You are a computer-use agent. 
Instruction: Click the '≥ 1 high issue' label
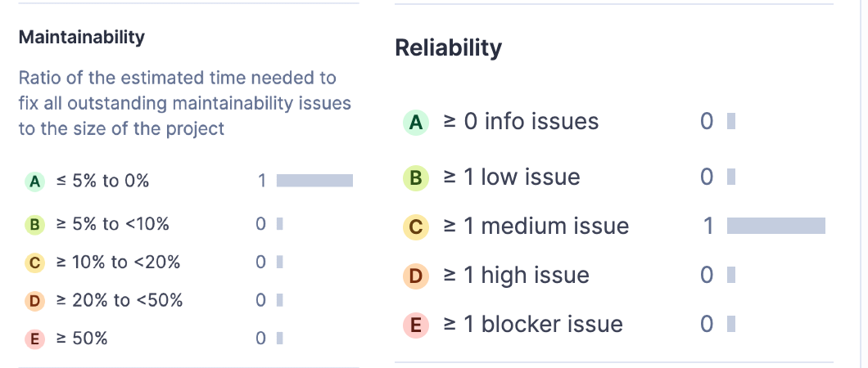pos(516,276)
